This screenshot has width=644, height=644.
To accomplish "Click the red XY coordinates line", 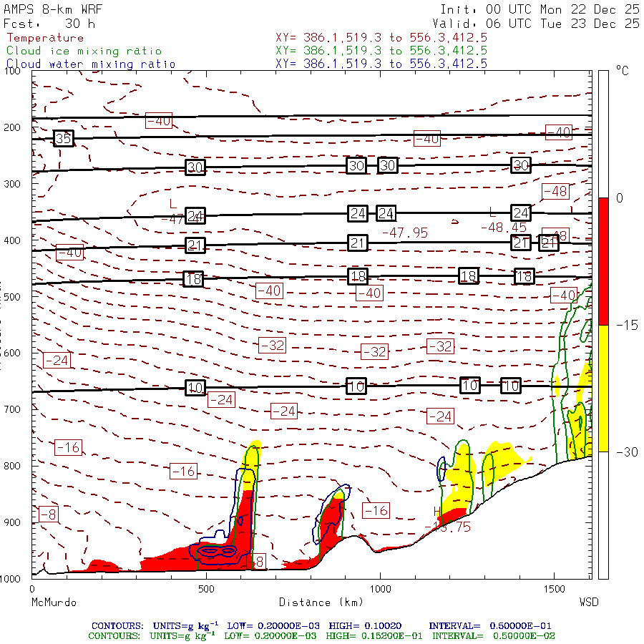I will [381, 38].
